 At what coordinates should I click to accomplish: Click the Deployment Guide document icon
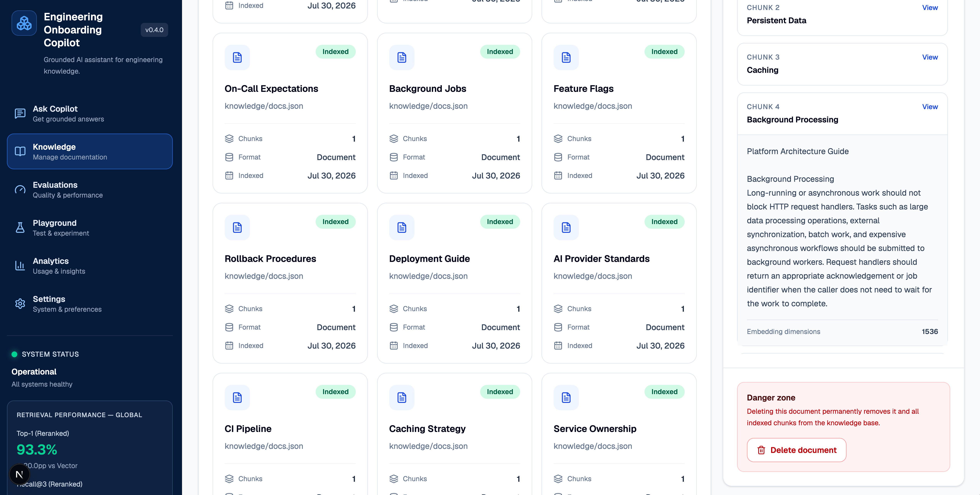(402, 228)
